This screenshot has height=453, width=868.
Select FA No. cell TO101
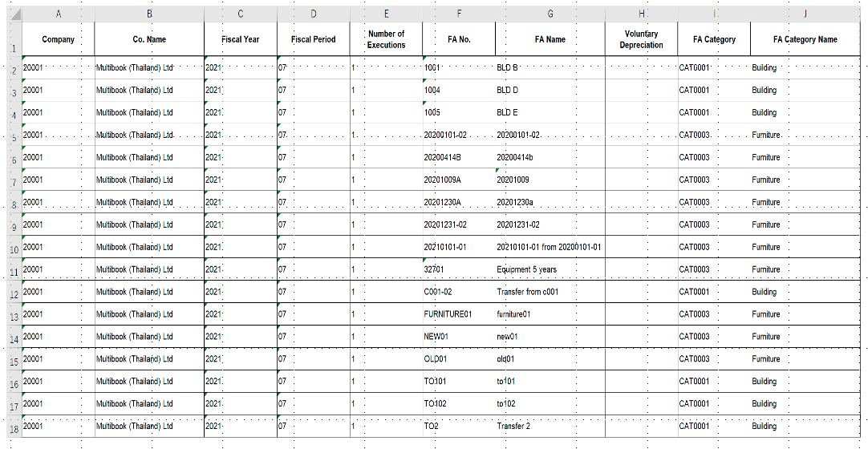pos(459,381)
